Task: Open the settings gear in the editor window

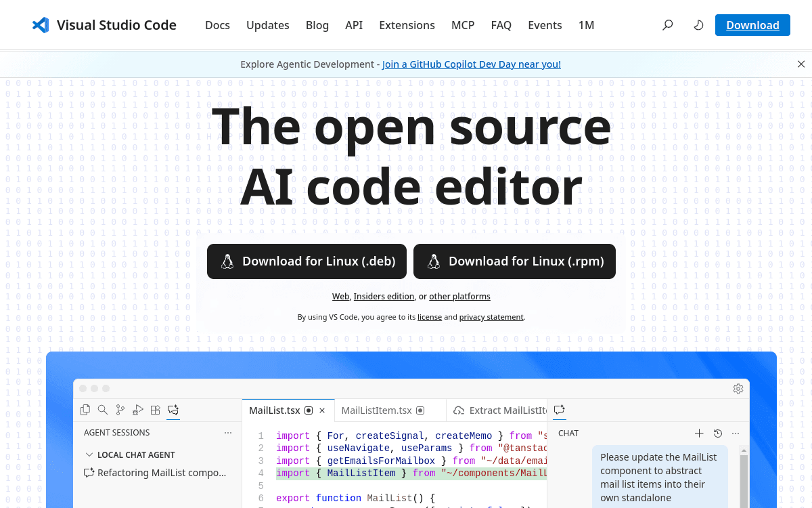Action: 738,389
